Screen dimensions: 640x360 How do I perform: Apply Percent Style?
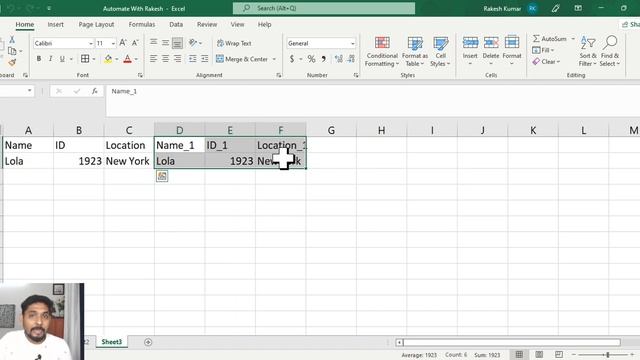(x=311, y=59)
